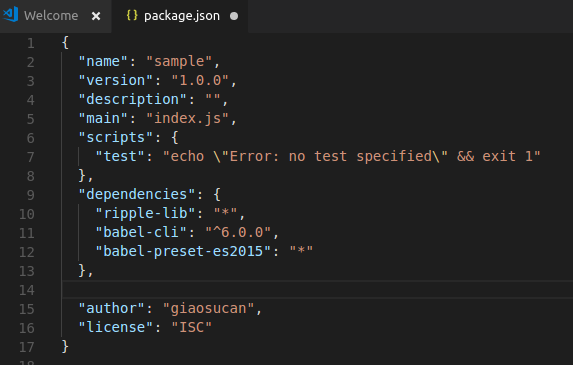The width and height of the screenshot is (573, 365).
Task: Click the VS Code logo icon on Welcome tab
Action: 11,15
